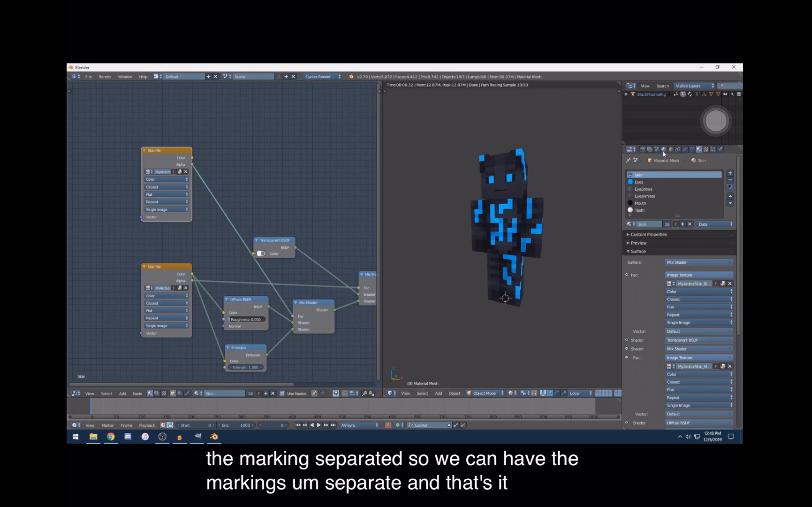
Task: Toggle the rotate manipulator arc button
Action: pos(557,393)
